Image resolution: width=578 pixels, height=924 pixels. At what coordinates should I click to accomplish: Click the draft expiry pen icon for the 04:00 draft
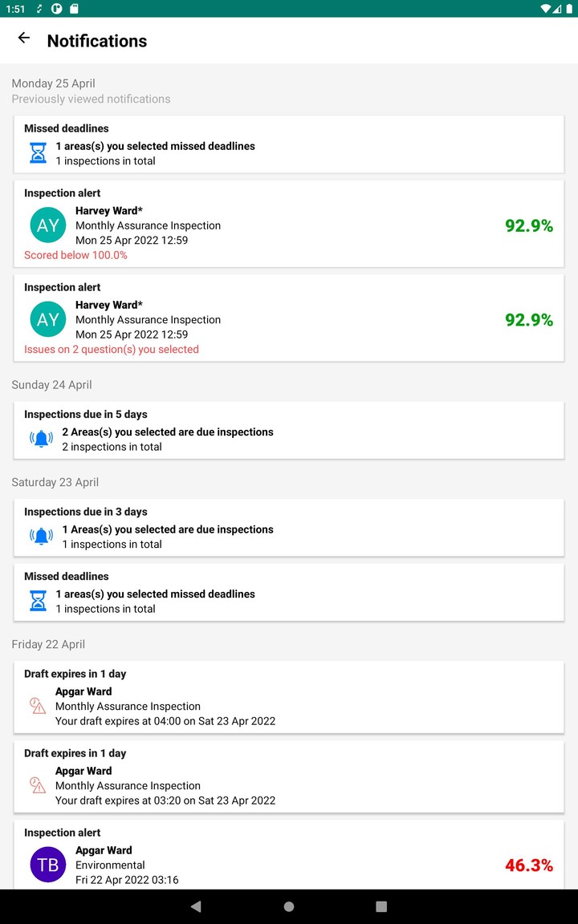pos(36,706)
